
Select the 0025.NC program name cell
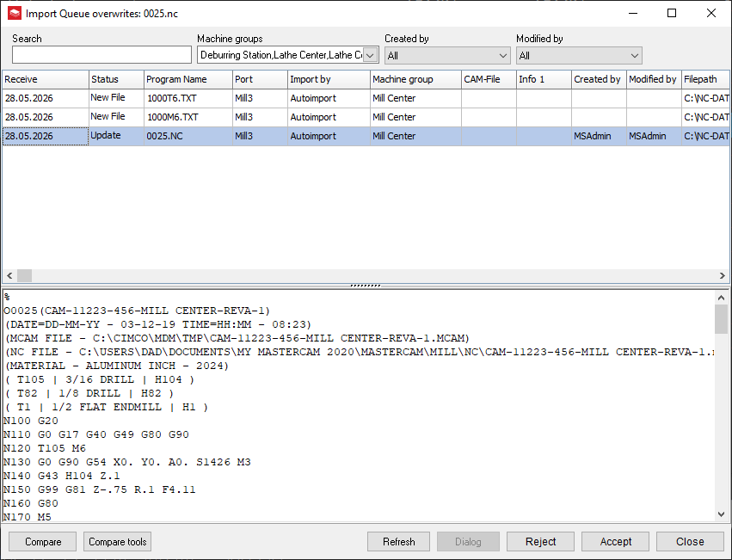pyautogui.click(x=188, y=136)
